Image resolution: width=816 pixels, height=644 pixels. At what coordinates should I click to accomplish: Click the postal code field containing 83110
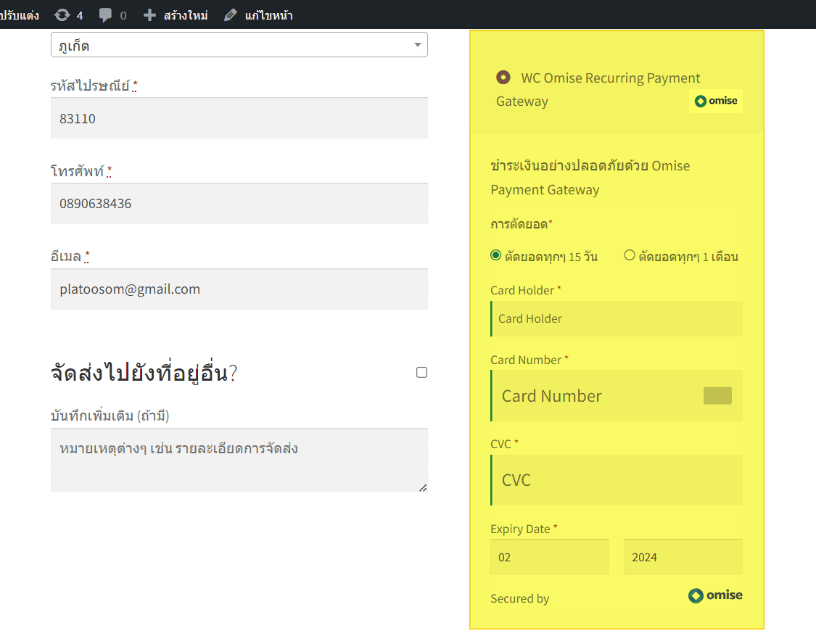click(x=239, y=118)
